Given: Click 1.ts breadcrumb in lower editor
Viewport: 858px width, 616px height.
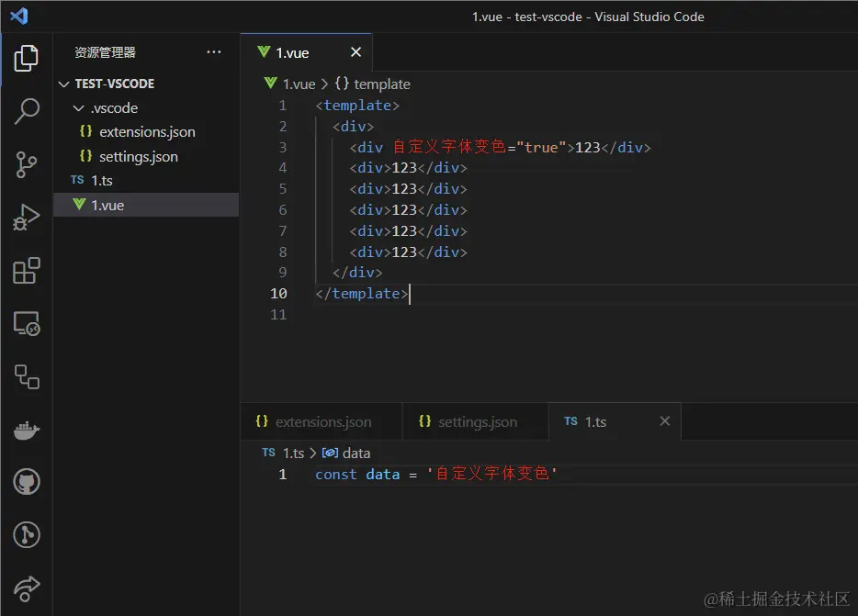Looking at the screenshot, I should (293, 453).
